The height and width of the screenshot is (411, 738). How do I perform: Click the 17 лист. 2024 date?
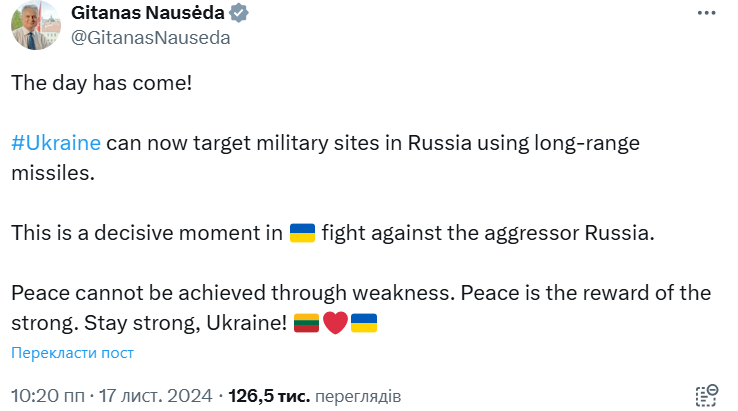156,396
